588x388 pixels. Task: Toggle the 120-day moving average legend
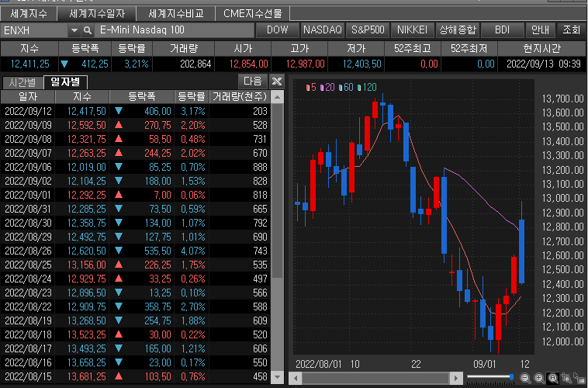(x=367, y=88)
